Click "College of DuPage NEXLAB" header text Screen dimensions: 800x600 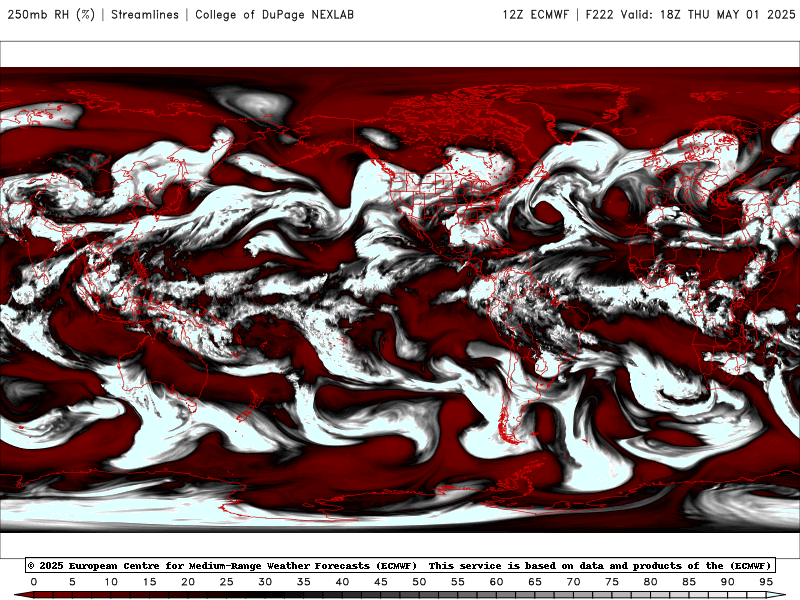[274, 15]
